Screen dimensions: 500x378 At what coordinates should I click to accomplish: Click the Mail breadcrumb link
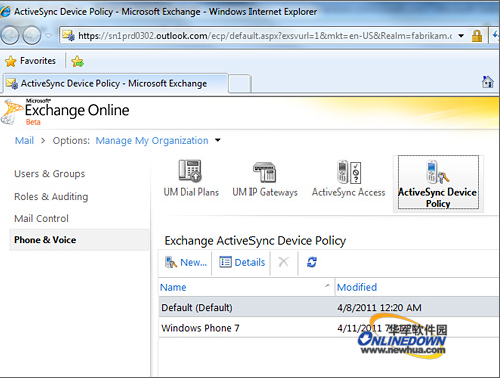(x=24, y=141)
